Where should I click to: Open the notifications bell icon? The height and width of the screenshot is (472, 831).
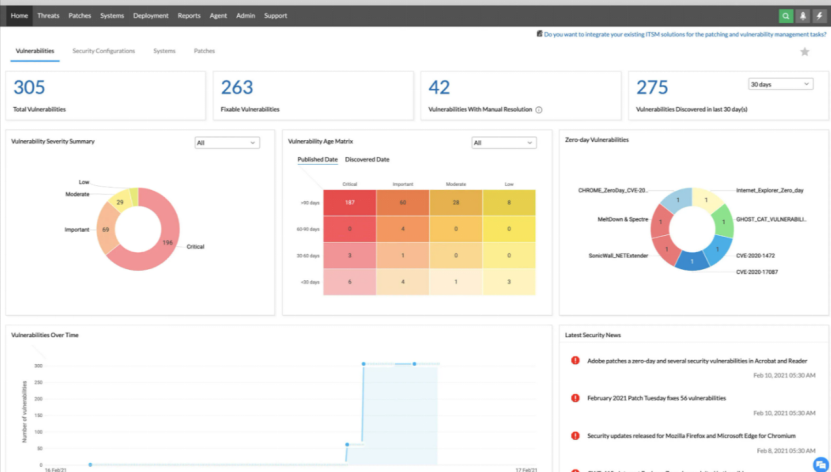(x=802, y=16)
